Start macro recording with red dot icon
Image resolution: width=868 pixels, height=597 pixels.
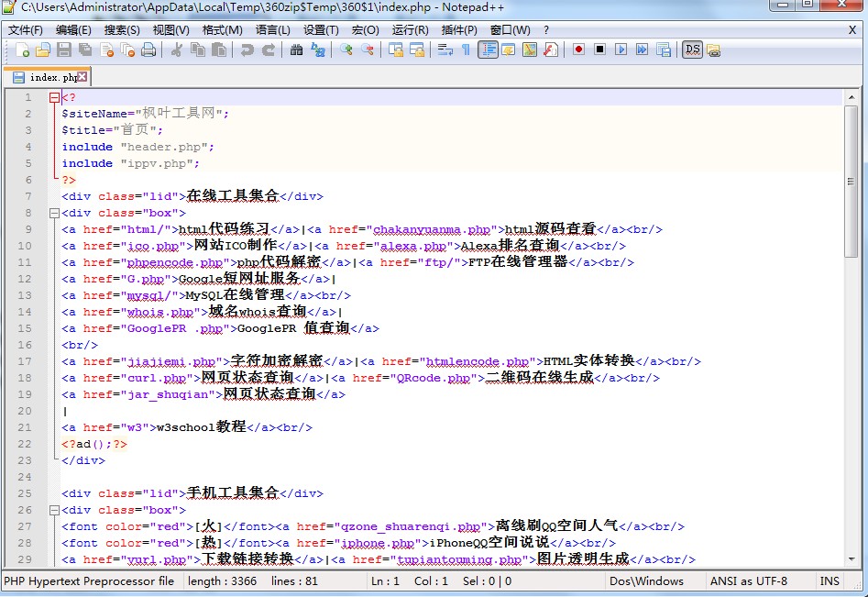[x=578, y=50]
